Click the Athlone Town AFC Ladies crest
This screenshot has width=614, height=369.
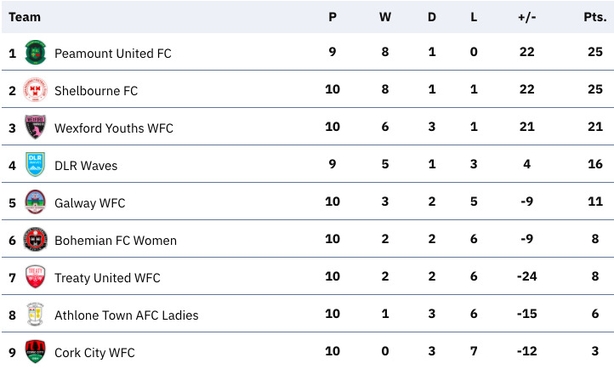(35, 314)
